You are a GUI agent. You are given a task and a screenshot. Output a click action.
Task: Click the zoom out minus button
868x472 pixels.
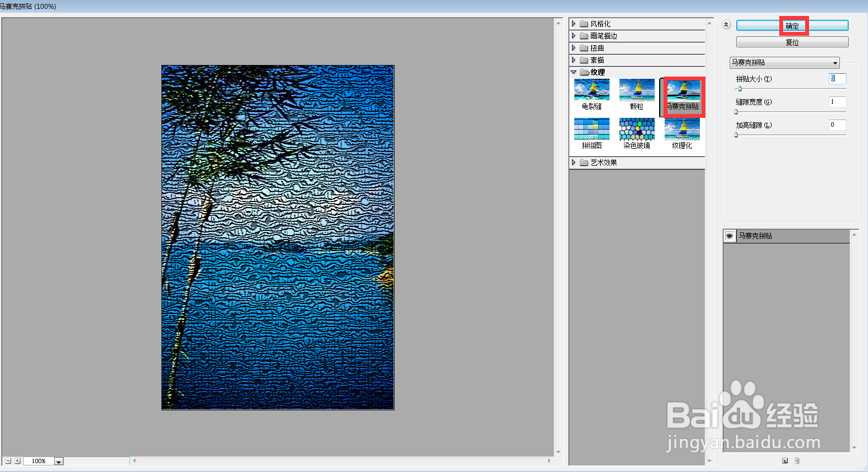(8, 461)
